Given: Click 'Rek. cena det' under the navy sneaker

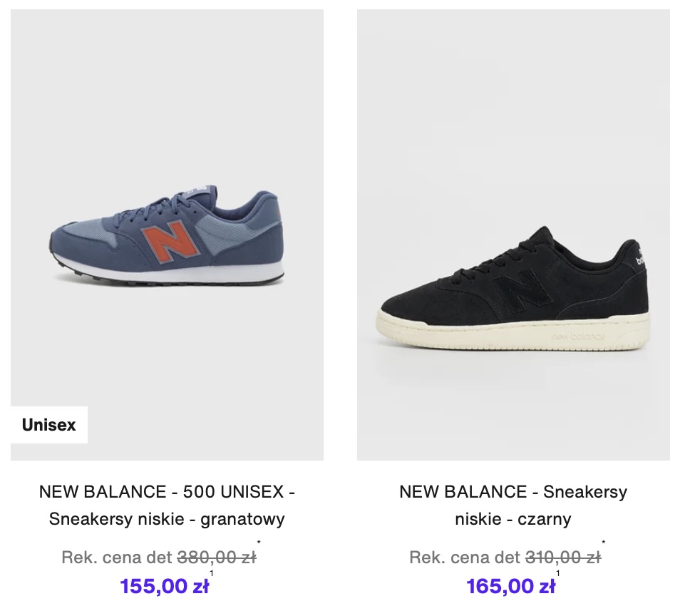Looking at the screenshot, I should point(117,558).
